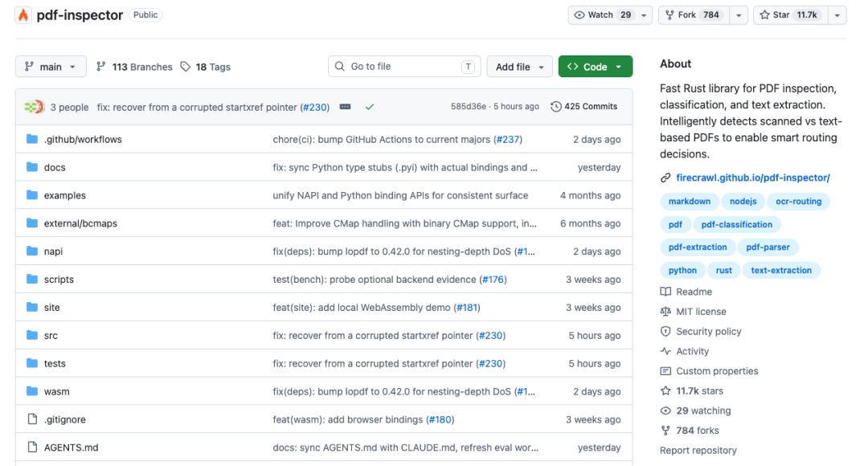Open commit hash 585d36e
Image resolution: width=868 pixels, height=466 pixels.
pos(469,106)
